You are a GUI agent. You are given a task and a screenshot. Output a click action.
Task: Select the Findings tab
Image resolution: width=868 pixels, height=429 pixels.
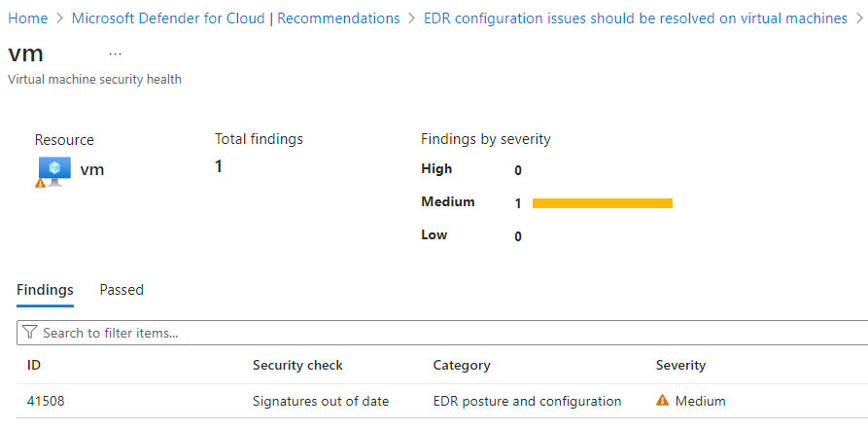[45, 290]
